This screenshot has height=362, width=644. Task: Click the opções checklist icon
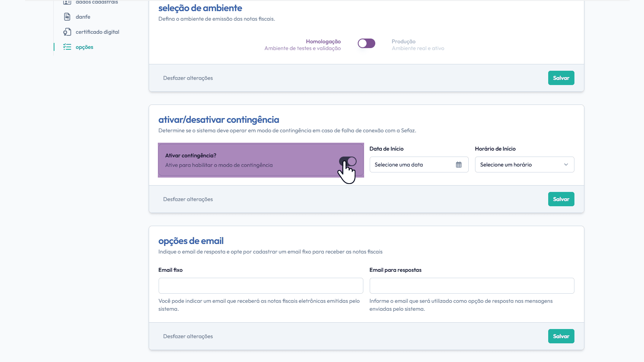67,47
